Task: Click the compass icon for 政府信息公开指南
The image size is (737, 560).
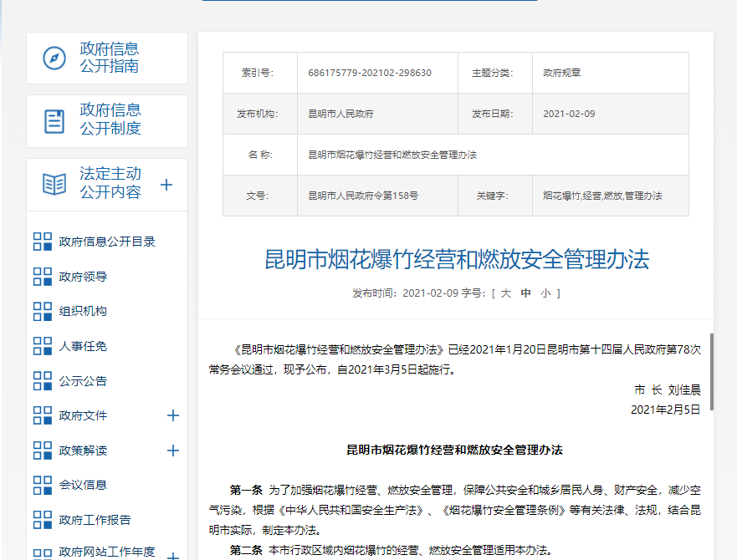Action: point(54,59)
